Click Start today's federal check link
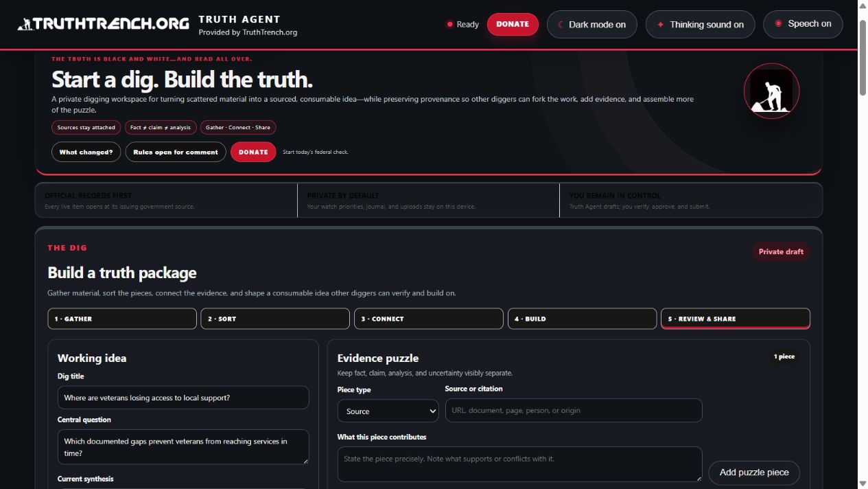The image size is (868, 489). pos(316,152)
